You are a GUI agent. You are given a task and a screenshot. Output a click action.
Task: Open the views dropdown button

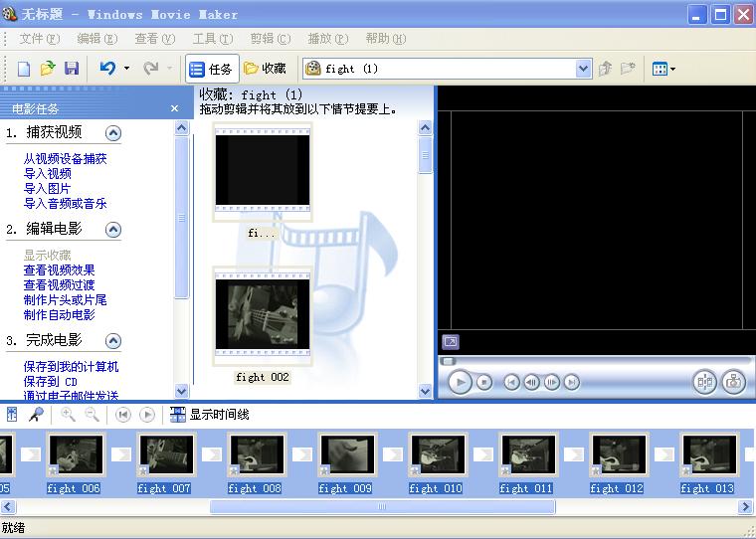point(663,69)
